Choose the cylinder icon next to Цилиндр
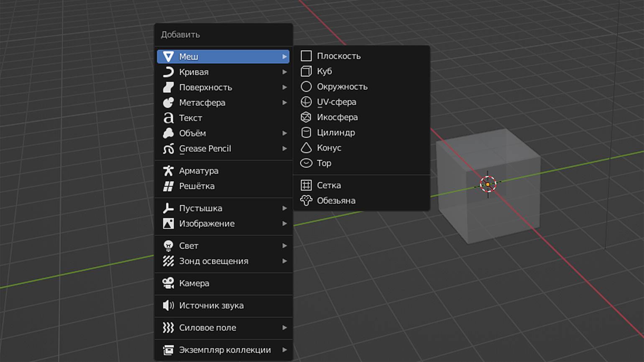The width and height of the screenshot is (644, 362). coord(306,133)
